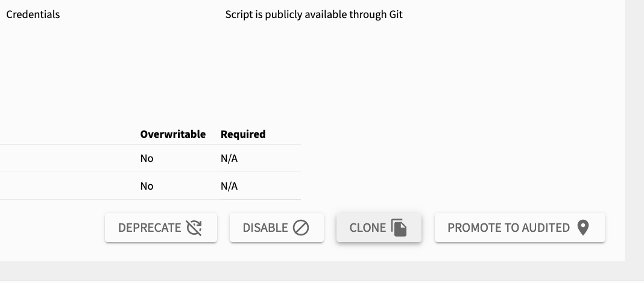The width and height of the screenshot is (644, 283).
Task: Click the Required column header
Action: coord(243,134)
